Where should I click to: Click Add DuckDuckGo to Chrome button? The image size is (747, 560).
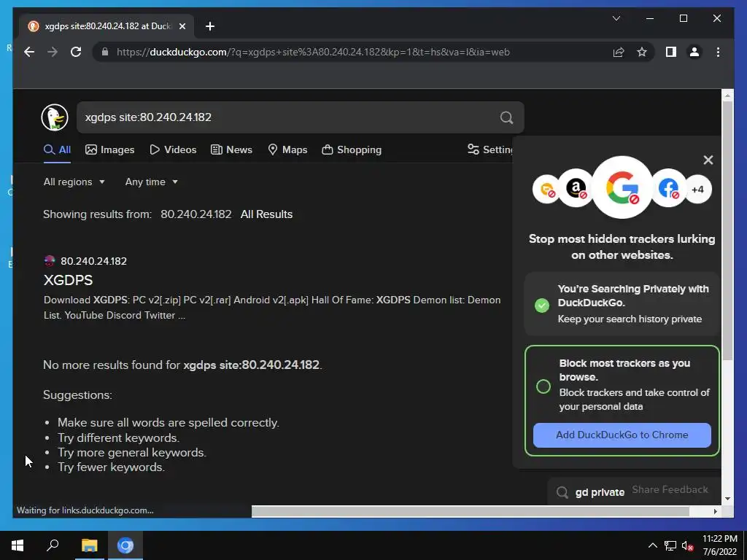[622, 435]
